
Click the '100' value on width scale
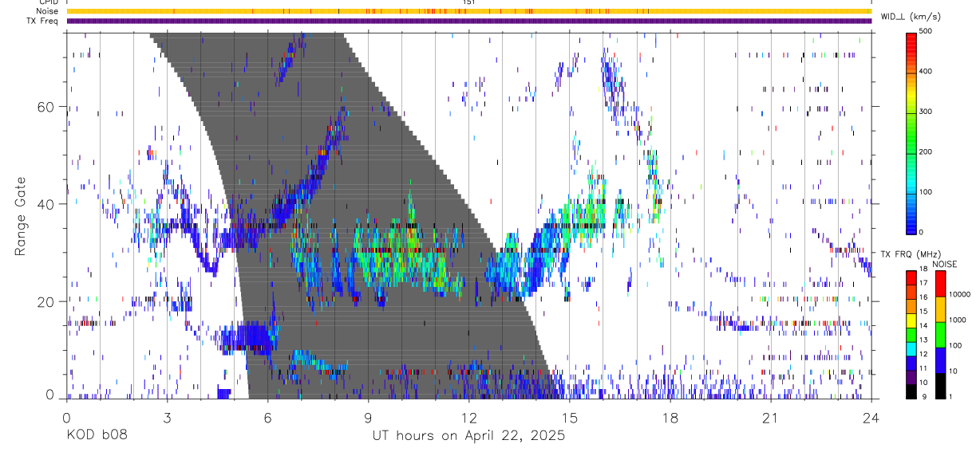click(927, 192)
